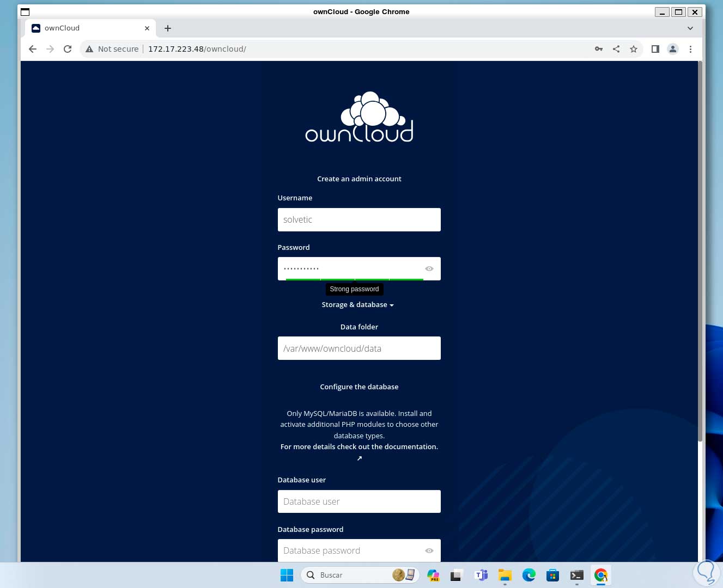Viewport: 723px width, 588px height.
Task: Share this page via share icon
Action: tap(616, 49)
